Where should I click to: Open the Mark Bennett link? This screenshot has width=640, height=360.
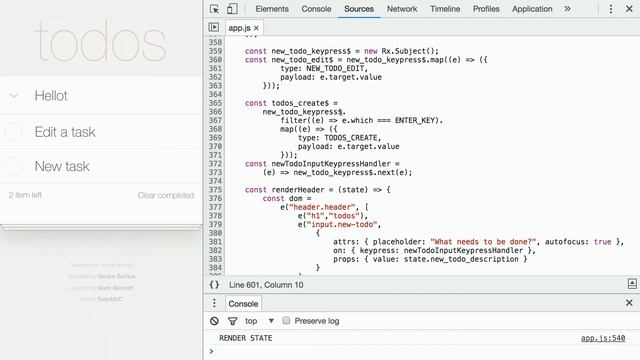tap(115, 288)
